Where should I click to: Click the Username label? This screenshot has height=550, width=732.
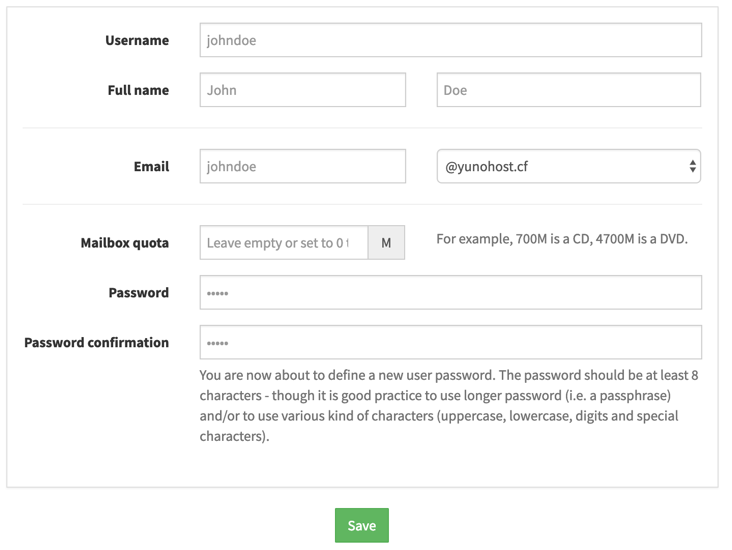coord(137,41)
